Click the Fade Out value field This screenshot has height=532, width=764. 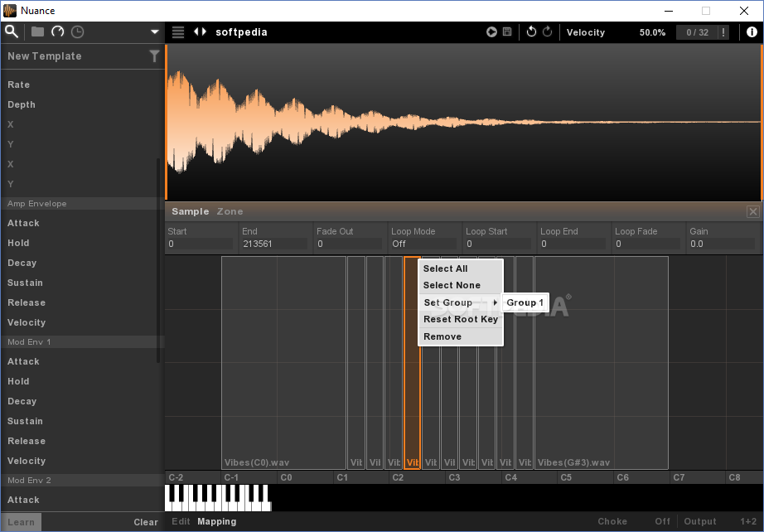pyautogui.click(x=350, y=244)
